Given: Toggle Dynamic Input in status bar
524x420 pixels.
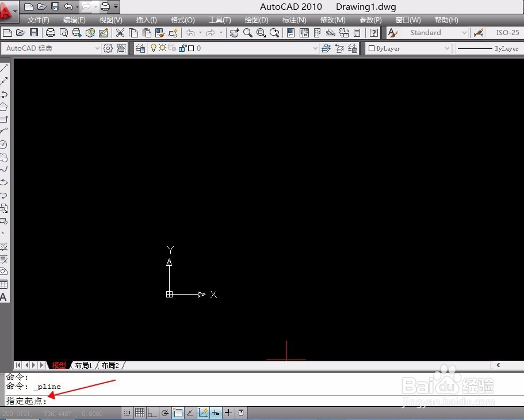Looking at the screenshot, I should 216,413.
